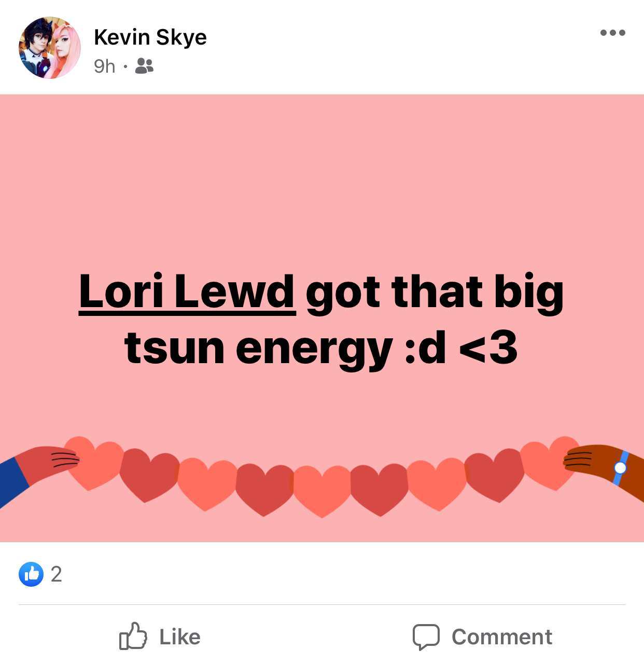
Task: Open the tagged Lori Lewd profile link
Action: (187, 292)
